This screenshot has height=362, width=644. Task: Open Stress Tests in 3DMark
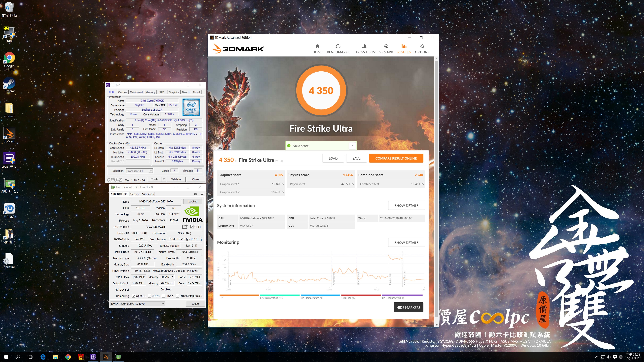364,49
